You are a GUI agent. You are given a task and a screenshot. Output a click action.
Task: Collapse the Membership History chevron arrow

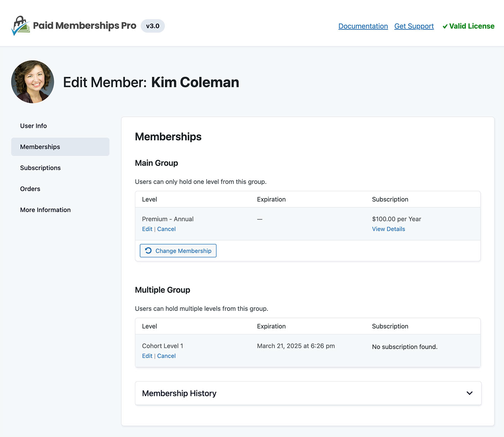pos(469,393)
